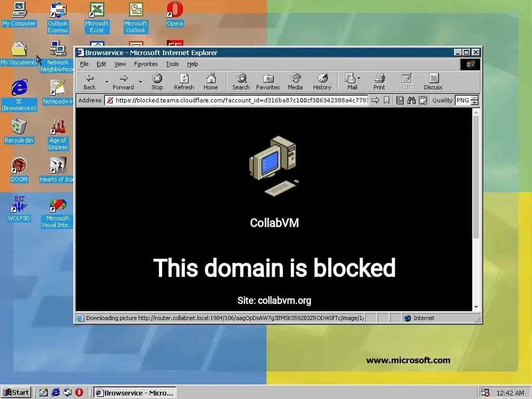Click the CollabVM computer logo image
Viewport: 532px width, 399px height.
click(x=274, y=166)
